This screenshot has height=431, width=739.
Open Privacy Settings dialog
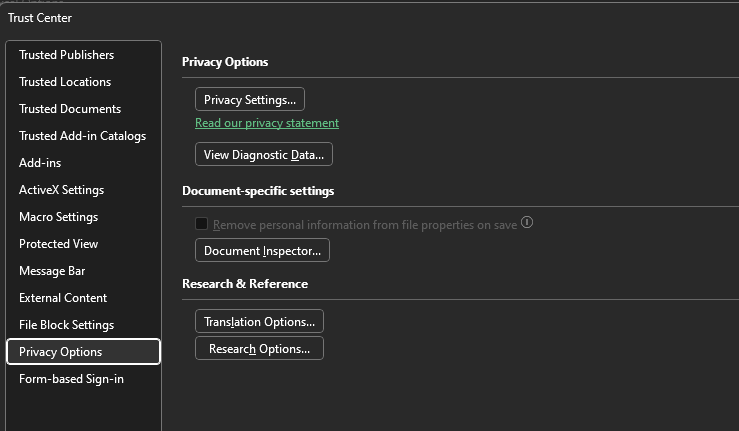click(250, 99)
